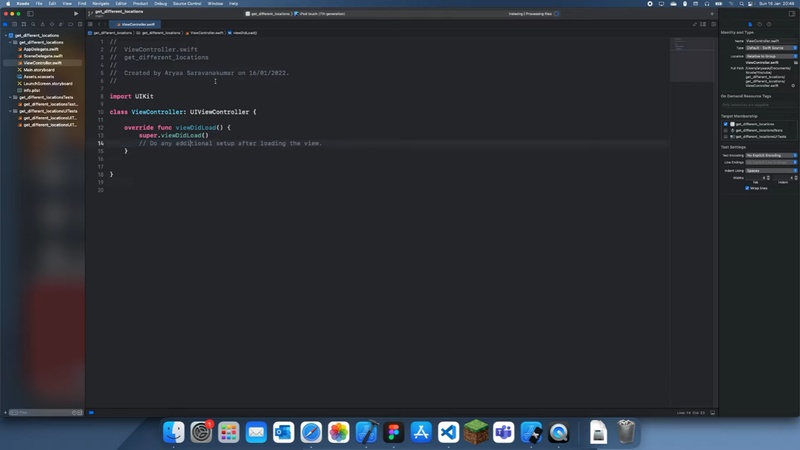Select the Quick Help inspector tab icon
Screen dimensions: 800x450
click(769, 24)
